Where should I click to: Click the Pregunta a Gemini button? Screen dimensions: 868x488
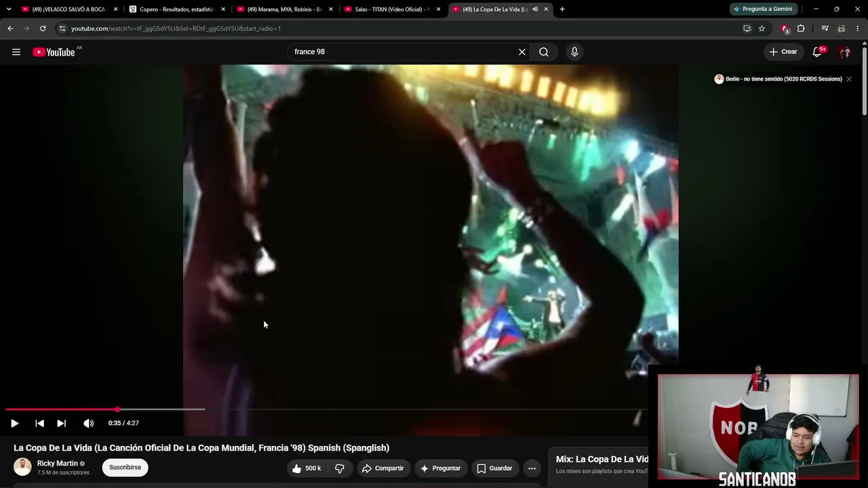pos(763,9)
